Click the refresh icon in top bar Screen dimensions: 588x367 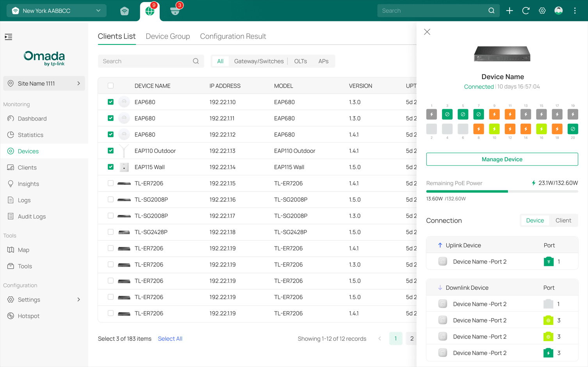click(526, 11)
